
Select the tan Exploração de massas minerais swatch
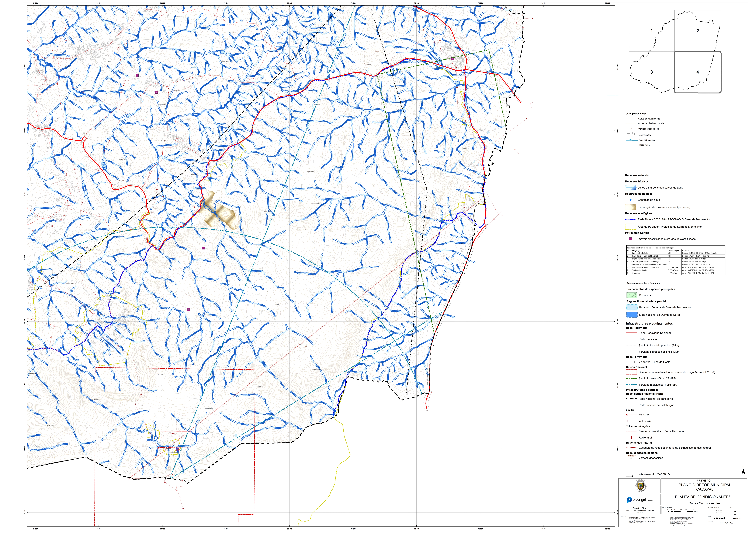[631, 207]
